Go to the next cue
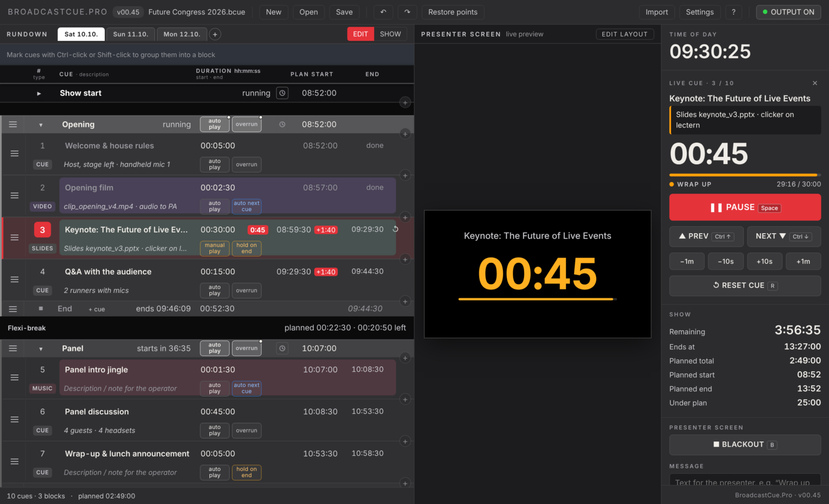The height and width of the screenshot is (504, 829). coord(784,236)
